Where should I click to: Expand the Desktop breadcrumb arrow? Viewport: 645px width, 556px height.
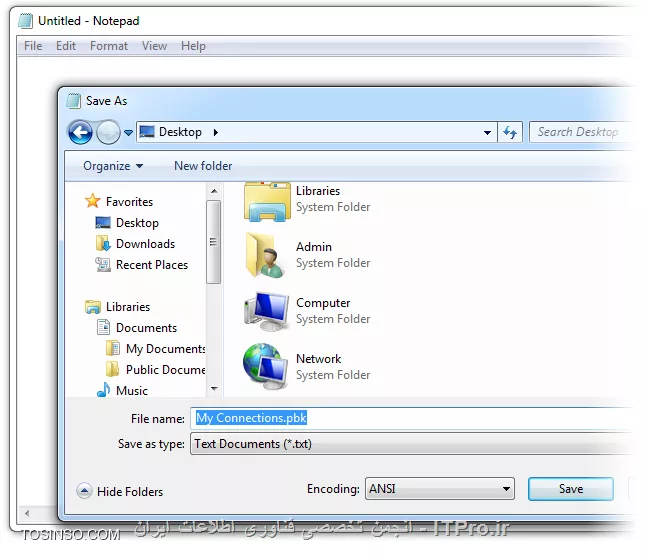click(216, 132)
